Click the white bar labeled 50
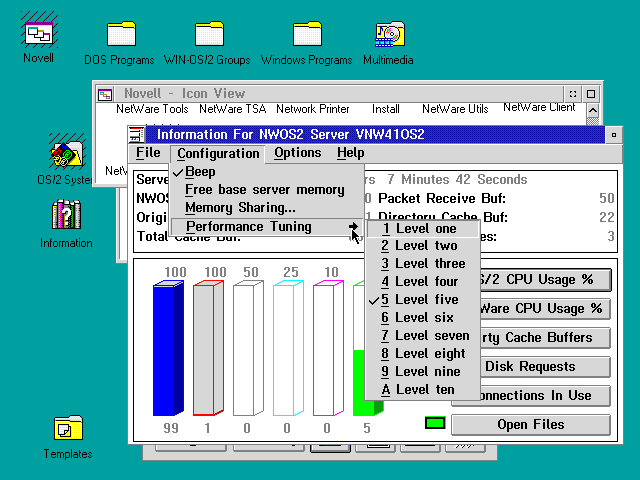The height and width of the screenshot is (480, 640). coord(248,348)
